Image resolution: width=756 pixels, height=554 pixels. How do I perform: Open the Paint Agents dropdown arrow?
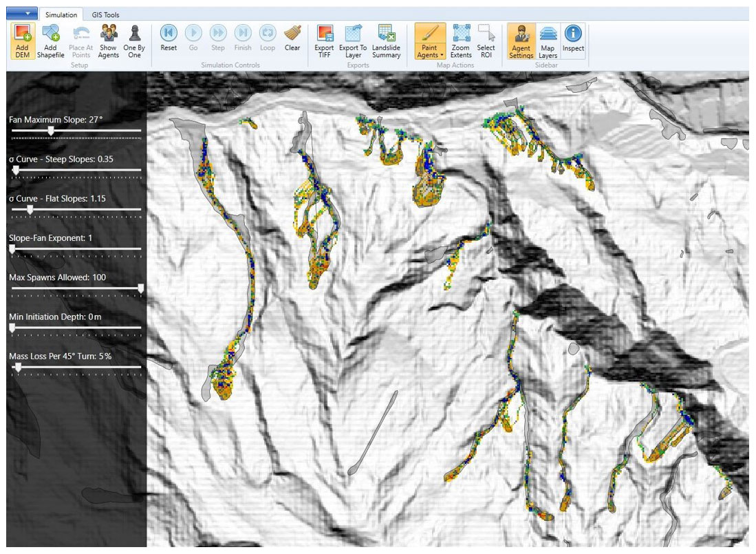(442, 56)
